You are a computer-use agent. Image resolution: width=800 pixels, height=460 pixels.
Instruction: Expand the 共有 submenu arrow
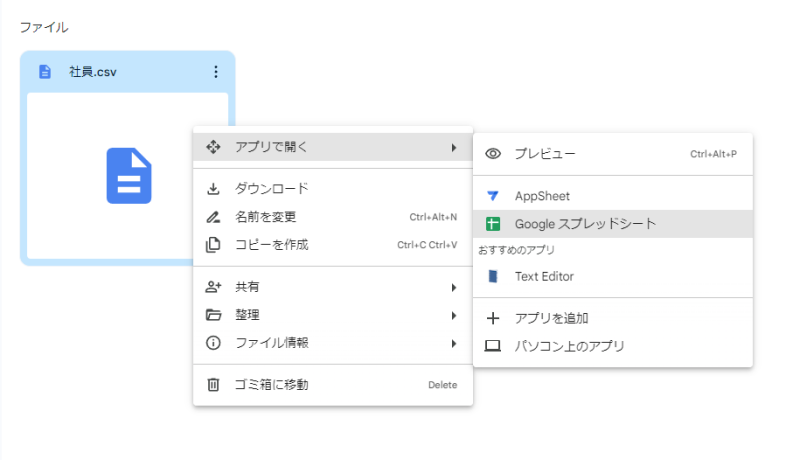[x=454, y=288]
